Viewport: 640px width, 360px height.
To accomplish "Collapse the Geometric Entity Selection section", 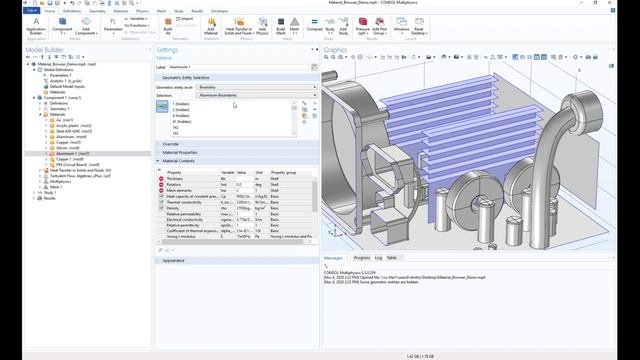I will [186, 78].
